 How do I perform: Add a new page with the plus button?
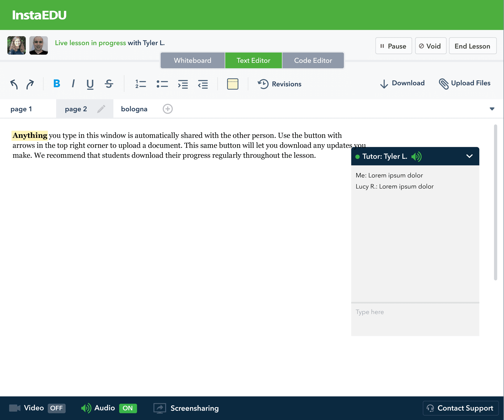coord(167,109)
